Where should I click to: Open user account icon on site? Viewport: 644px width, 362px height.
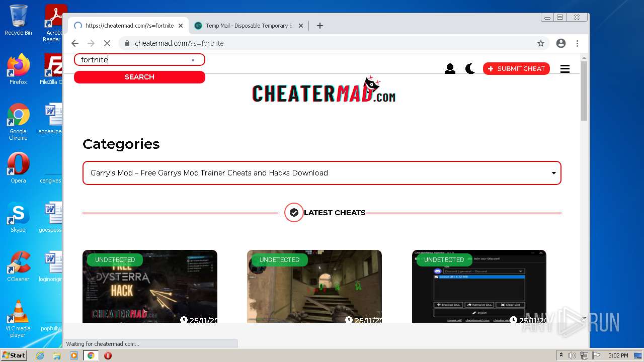(x=450, y=69)
